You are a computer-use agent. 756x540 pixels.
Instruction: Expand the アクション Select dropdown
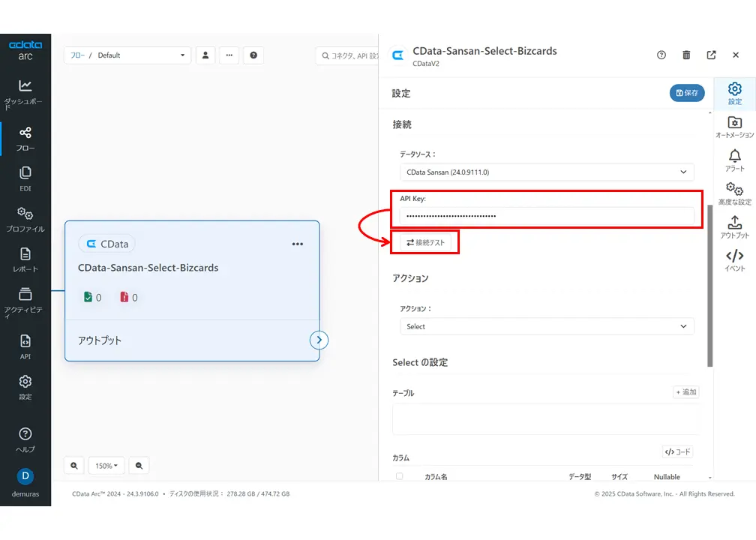[x=547, y=326]
